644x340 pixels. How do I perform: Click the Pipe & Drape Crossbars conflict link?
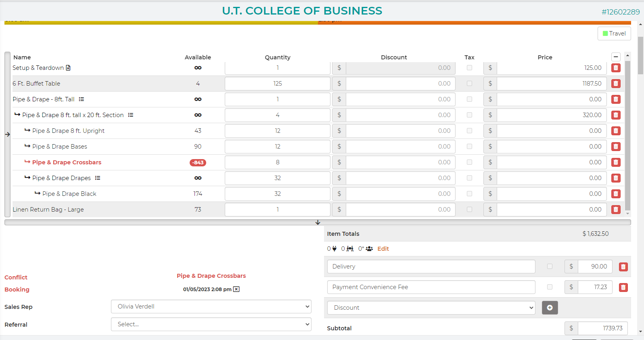[211, 276]
